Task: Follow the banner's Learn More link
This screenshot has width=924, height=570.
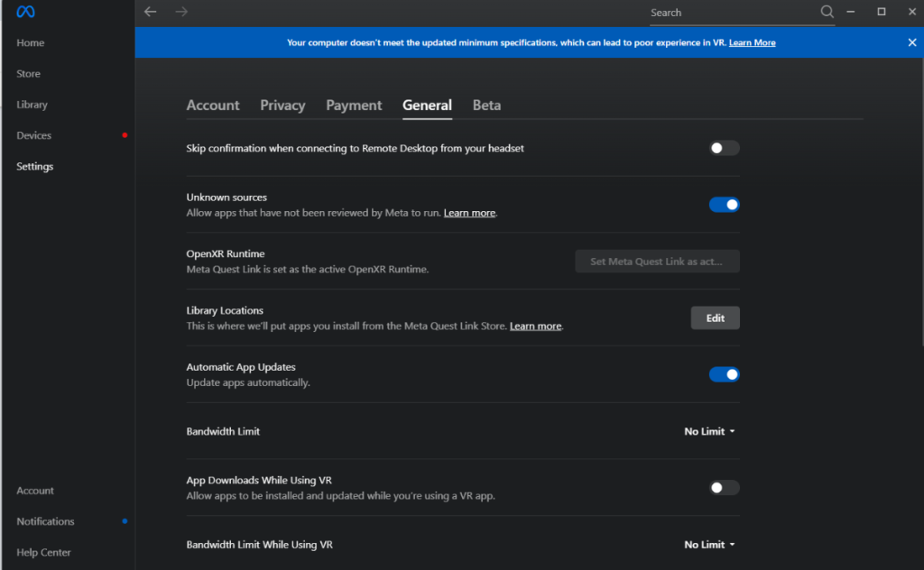Action: tap(752, 42)
